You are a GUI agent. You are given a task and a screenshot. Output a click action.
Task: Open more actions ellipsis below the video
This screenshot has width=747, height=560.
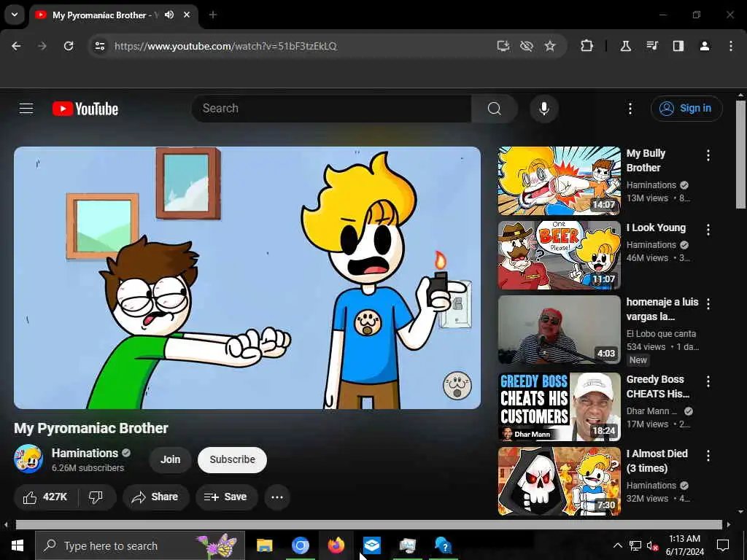[276, 497]
